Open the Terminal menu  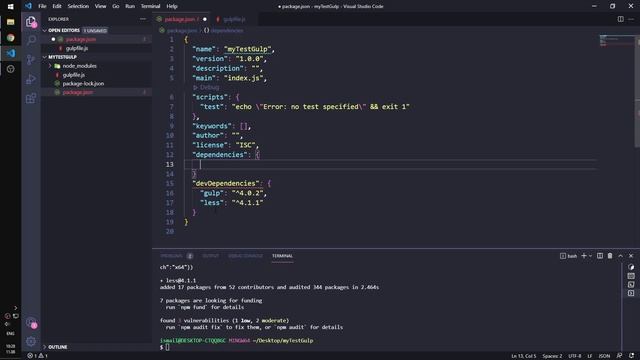click(151, 6)
